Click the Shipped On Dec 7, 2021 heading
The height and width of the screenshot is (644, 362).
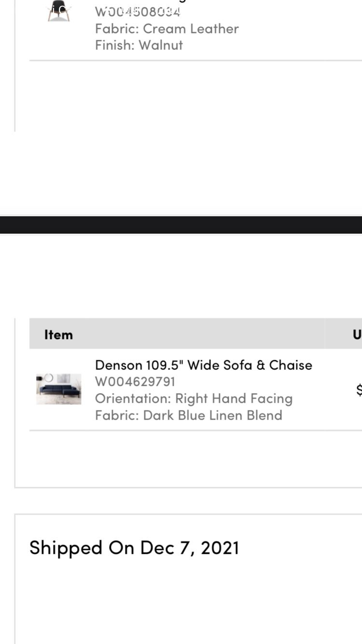134,547
